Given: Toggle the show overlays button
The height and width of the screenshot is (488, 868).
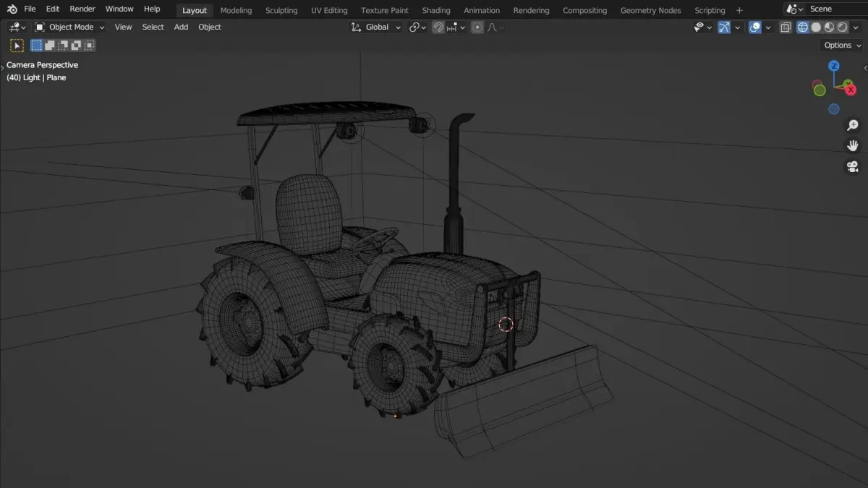Looking at the screenshot, I should (754, 27).
